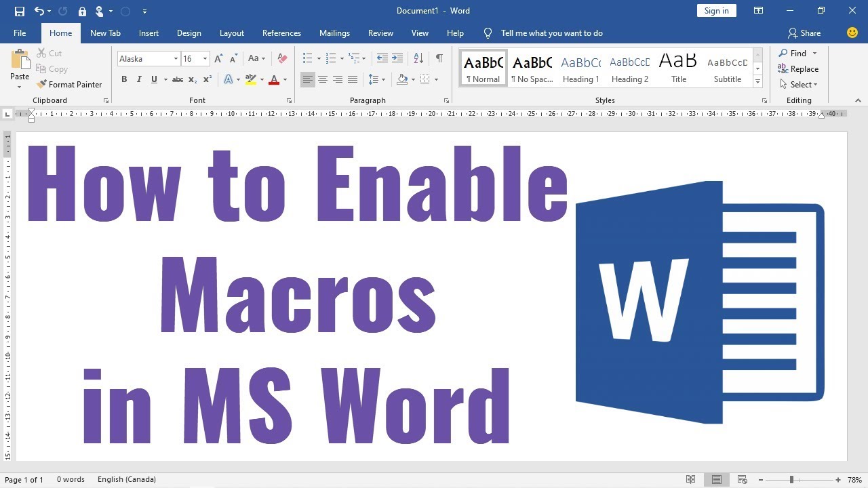Apply strikethrough to text
This screenshot has height=488, width=868.
click(178, 79)
